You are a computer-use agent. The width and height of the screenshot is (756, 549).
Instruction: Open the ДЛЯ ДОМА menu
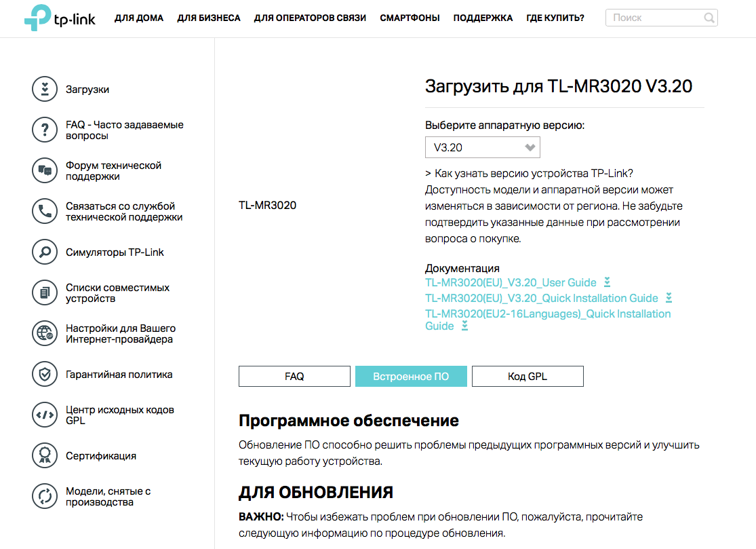tap(139, 18)
